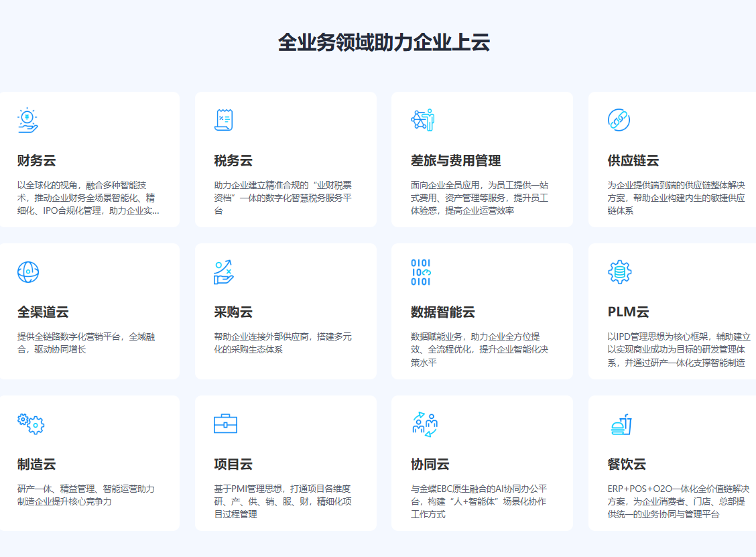Image resolution: width=756 pixels, height=557 pixels.
Task: Click the 项目云 briefcase icon
Action: 225,424
